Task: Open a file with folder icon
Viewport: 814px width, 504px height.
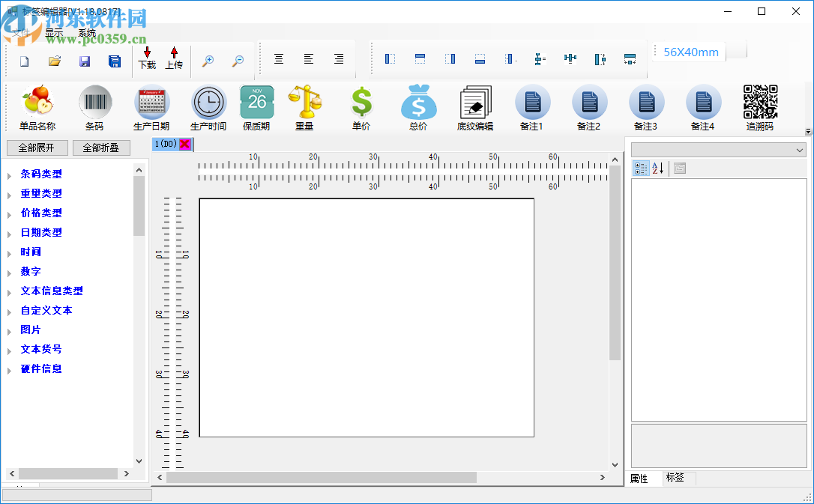Action: click(x=55, y=61)
